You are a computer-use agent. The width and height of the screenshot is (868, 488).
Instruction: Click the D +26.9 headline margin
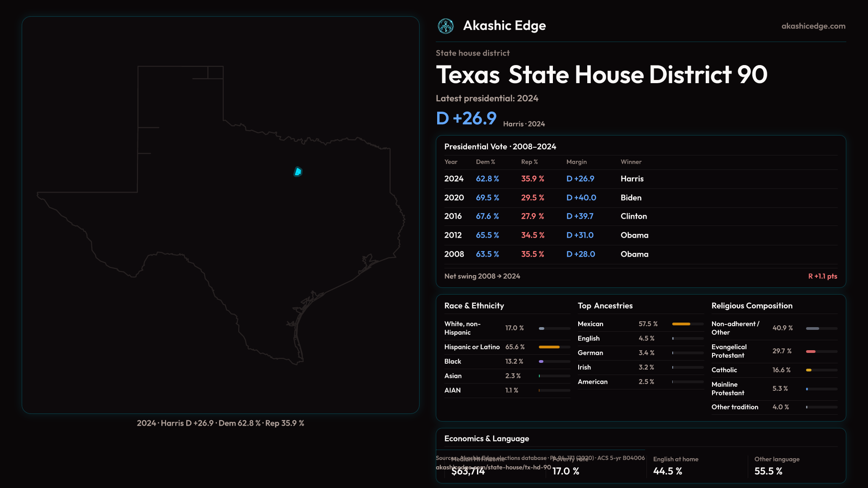tap(466, 118)
